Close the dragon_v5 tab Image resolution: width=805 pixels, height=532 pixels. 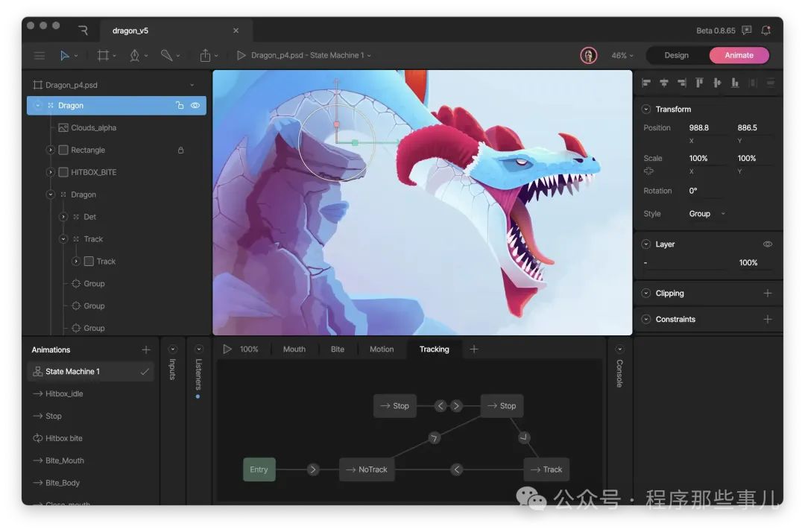(x=236, y=31)
